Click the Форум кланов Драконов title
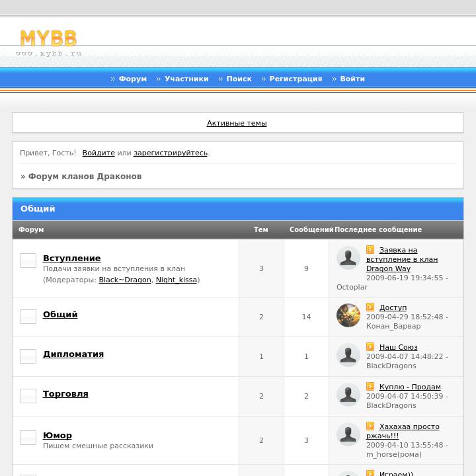Screen dimensions: 476x476 tap(85, 177)
